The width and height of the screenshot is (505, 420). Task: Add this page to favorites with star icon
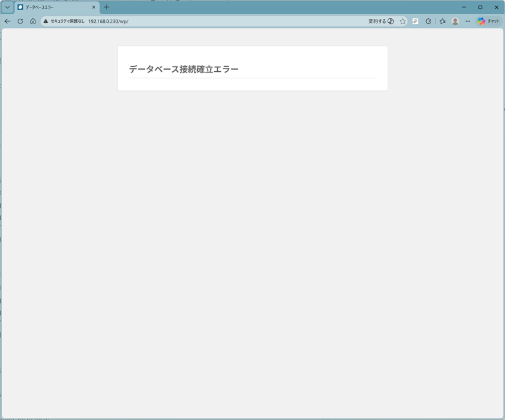402,21
